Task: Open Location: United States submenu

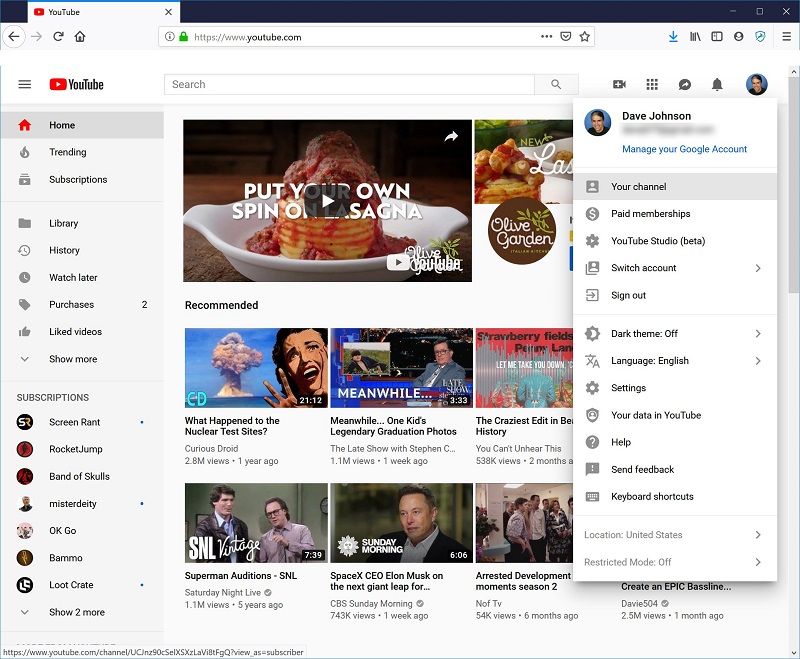Action: tap(675, 535)
